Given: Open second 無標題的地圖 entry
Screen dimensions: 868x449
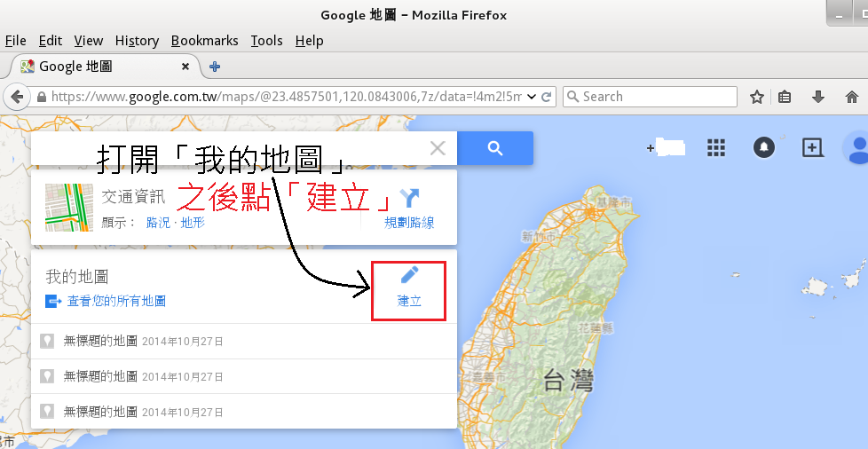Looking at the screenshot, I should pyautogui.click(x=243, y=376).
